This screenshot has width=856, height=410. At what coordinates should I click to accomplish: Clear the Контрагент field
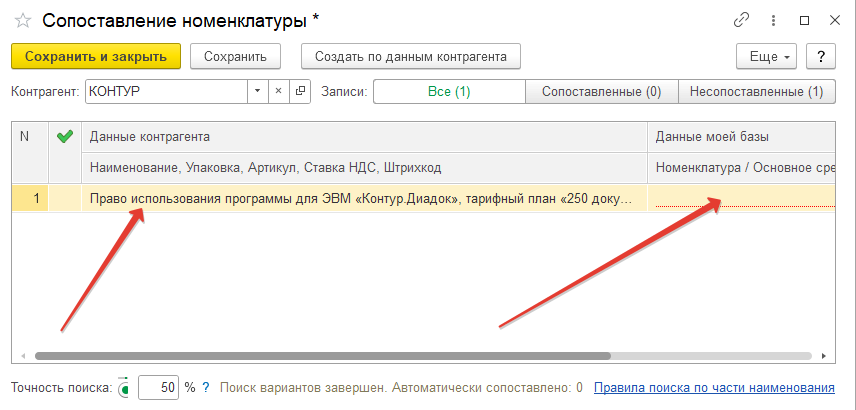[278, 91]
